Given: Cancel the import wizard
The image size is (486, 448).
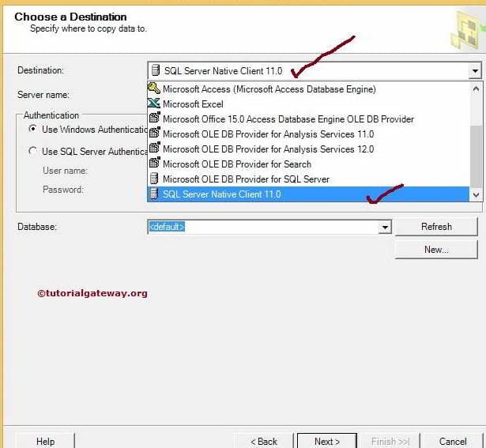Looking at the screenshot, I should tap(453, 441).
